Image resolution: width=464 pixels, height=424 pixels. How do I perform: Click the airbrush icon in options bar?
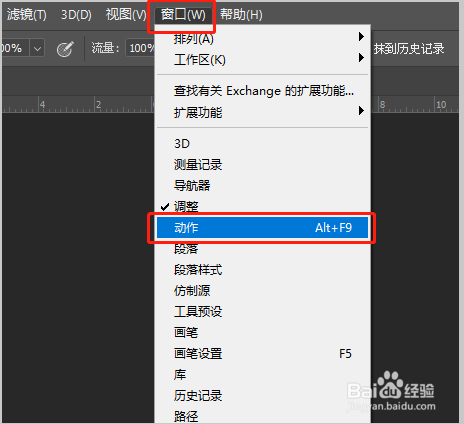tap(65, 49)
